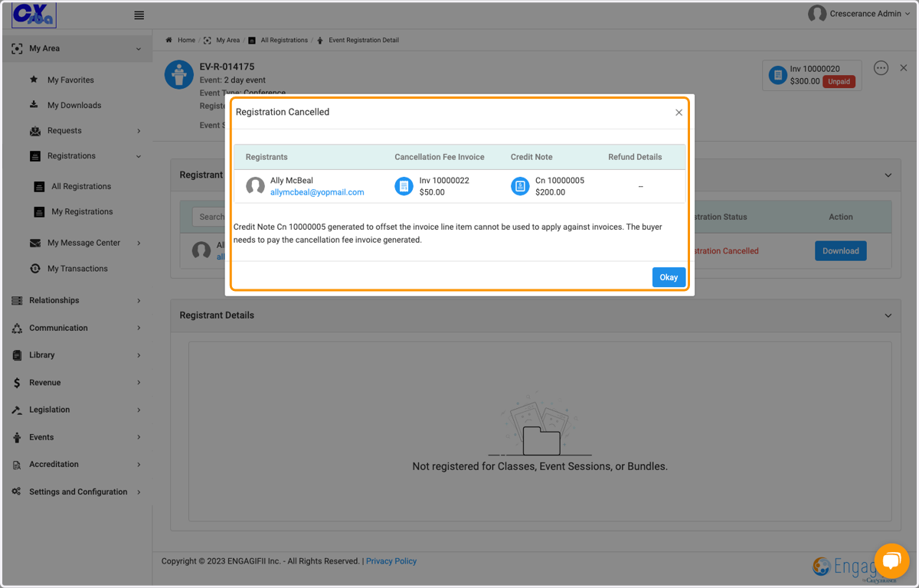Click the hamburger menu icon

(x=139, y=15)
